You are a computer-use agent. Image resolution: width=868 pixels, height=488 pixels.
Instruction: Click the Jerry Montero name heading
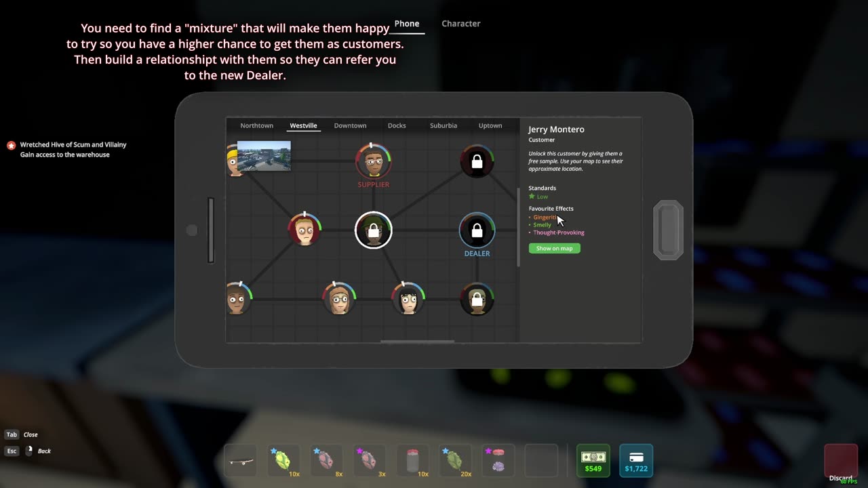[x=556, y=129]
